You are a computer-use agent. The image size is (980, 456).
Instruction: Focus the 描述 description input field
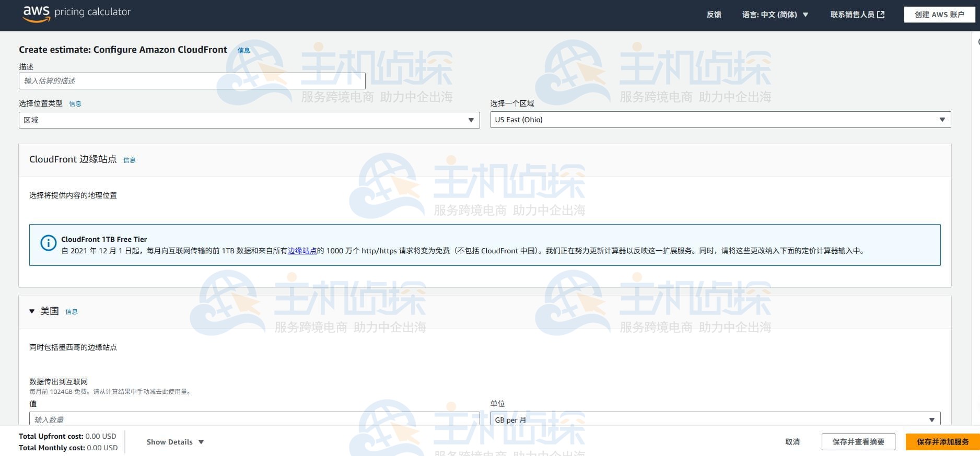(192, 81)
